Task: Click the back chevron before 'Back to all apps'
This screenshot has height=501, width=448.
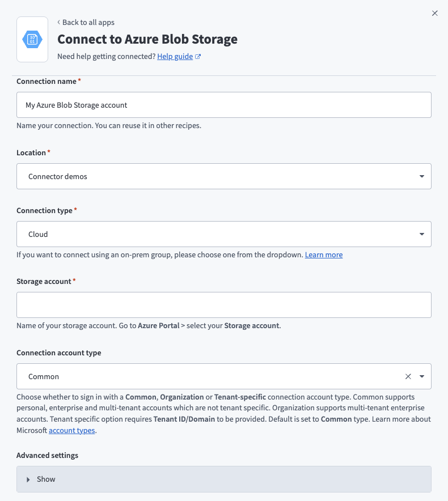Action: pos(58,22)
